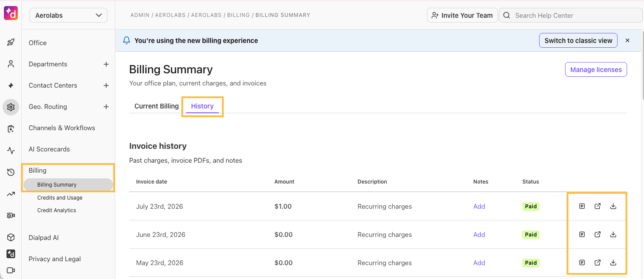The height and width of the screenshot is (279, 644).
Task: Open May 23rd, 2026 invoice externally
Action: 598,263
